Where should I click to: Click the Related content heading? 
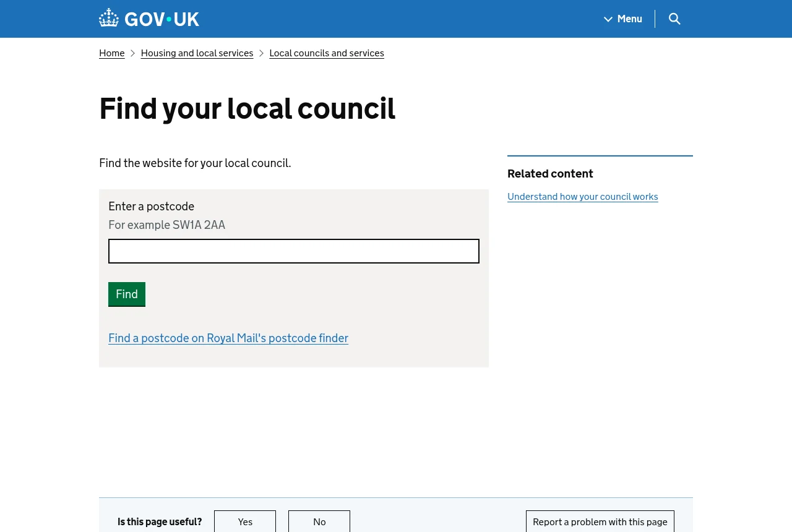(x=550, y=174)
